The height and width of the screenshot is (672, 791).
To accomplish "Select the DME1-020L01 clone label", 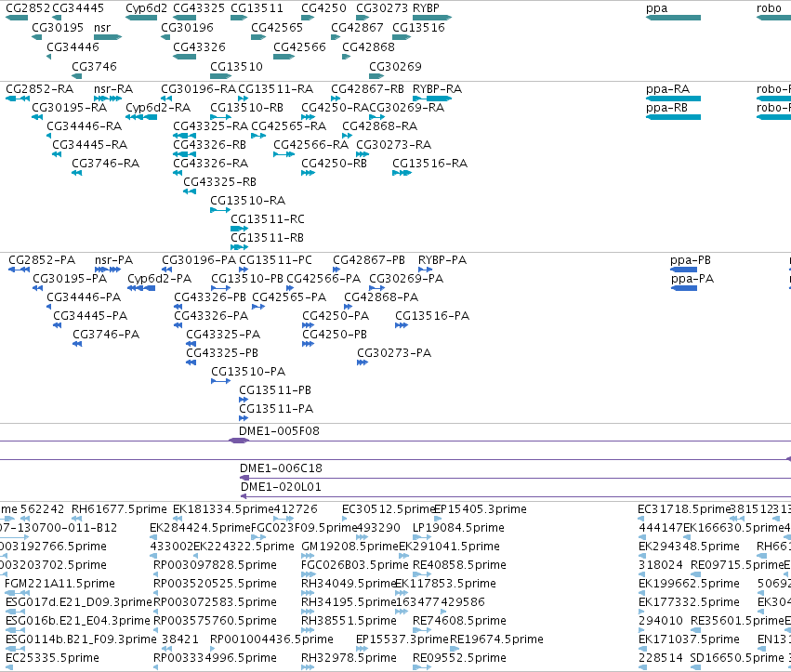I will click(281, 487).
